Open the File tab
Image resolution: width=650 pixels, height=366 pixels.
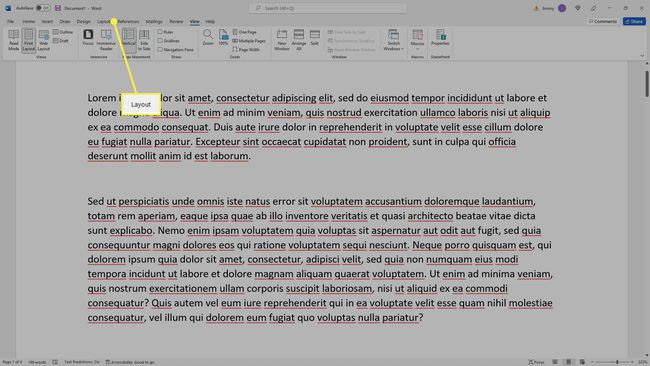[x=10, y=21]
